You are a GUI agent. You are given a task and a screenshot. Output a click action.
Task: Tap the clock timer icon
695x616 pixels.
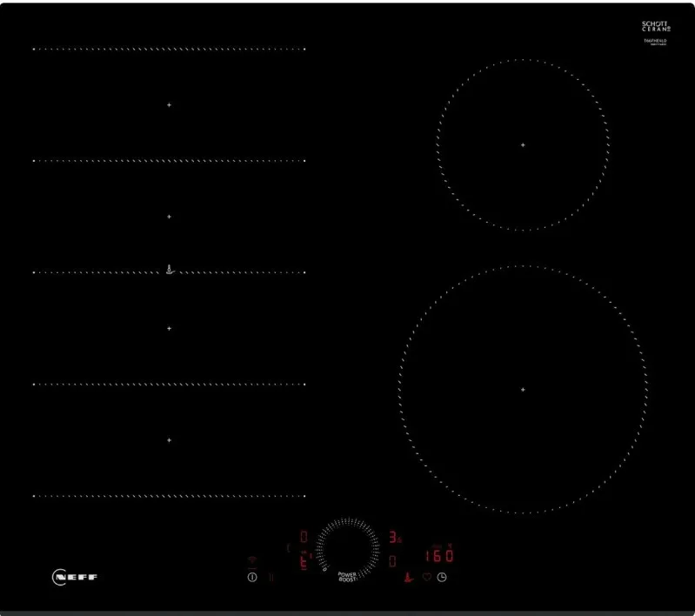442,577
